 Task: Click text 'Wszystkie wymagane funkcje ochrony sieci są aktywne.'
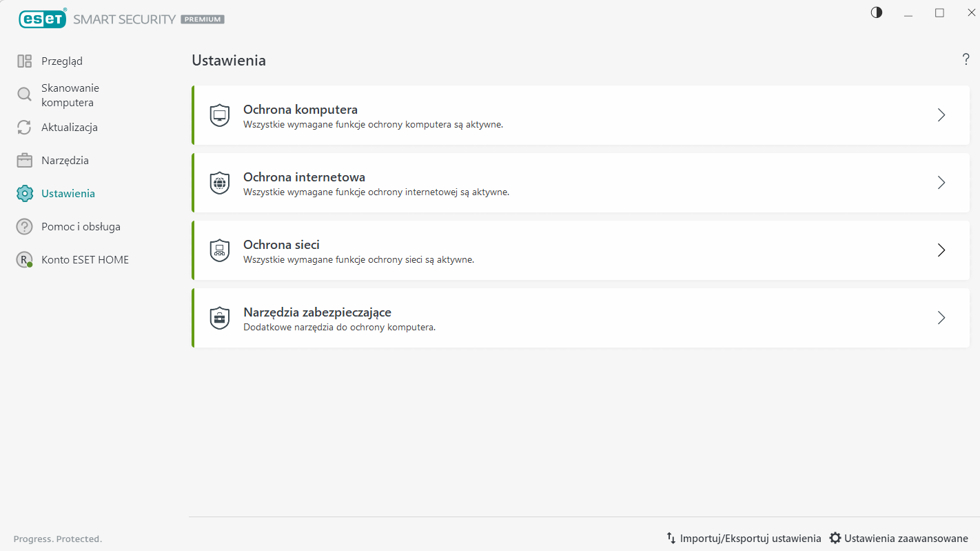coord(358,260)
